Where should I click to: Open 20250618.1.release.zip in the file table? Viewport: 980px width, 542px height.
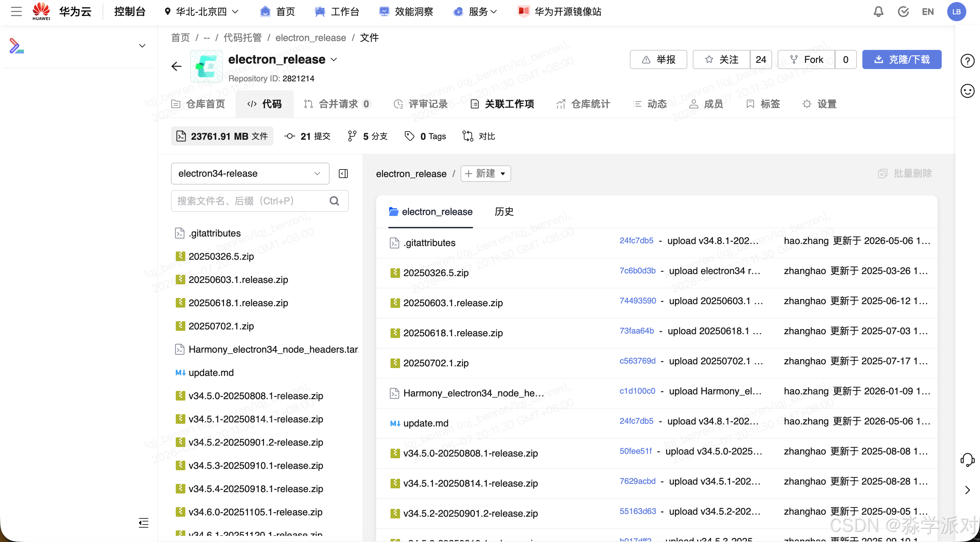click(453, 333)
